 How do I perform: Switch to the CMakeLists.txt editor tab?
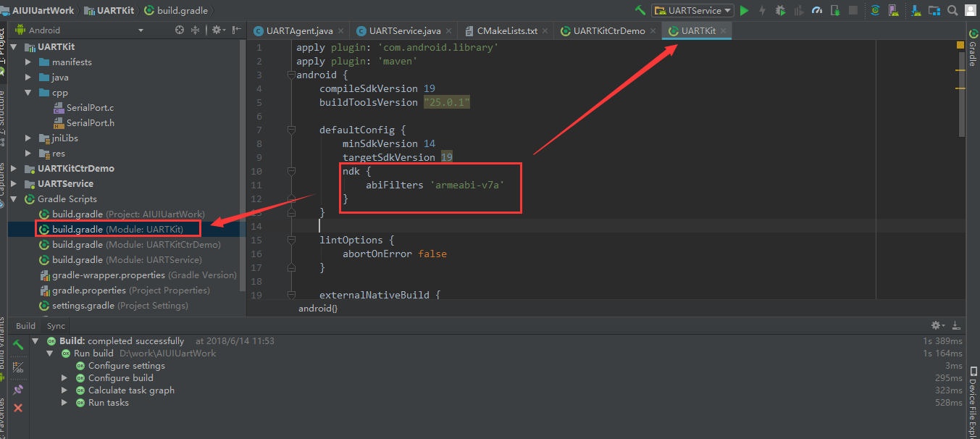click(506, 31)
